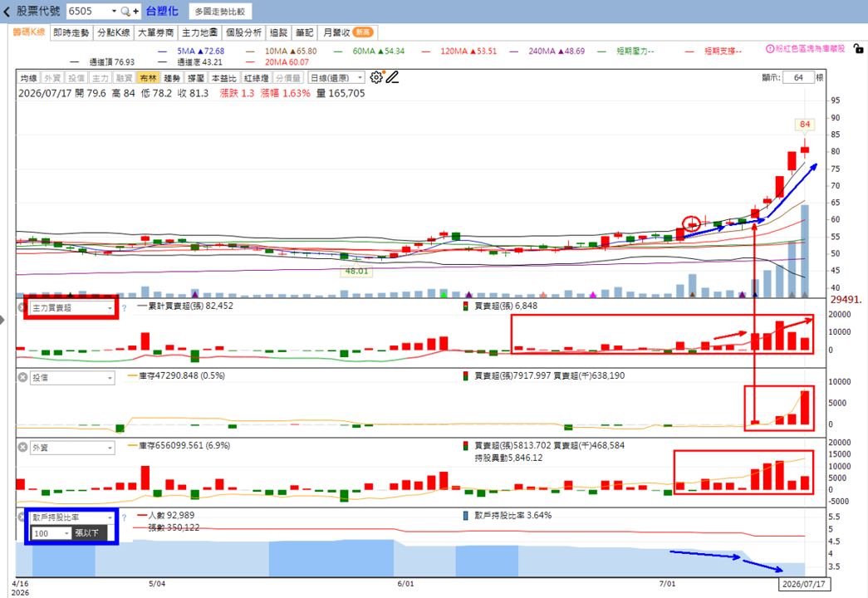Screen dimensions: 868x598
Task: Open chart settings via the gear icon
Action: click(376, 77)
